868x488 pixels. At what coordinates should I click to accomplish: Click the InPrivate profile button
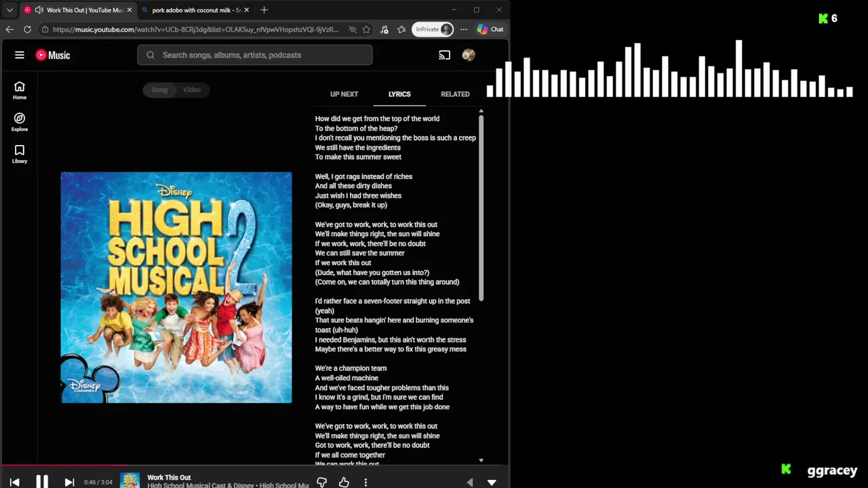tap(433, 29)
